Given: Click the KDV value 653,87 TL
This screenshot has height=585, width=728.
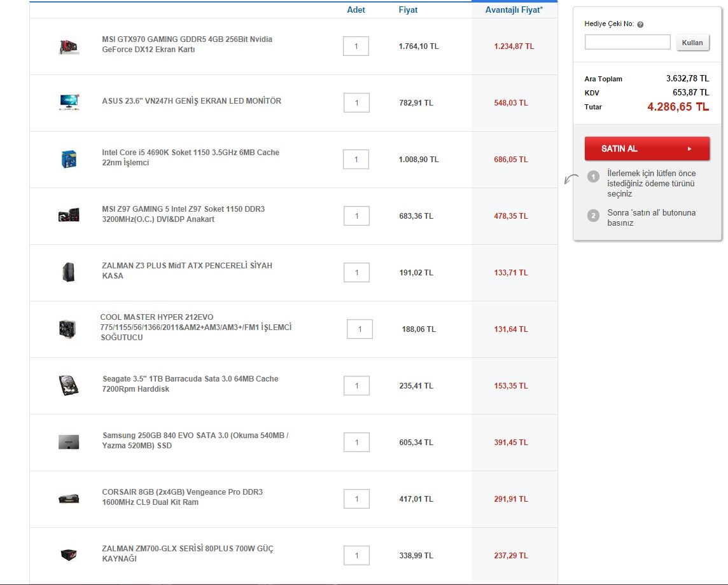Looking at the screenshot, I should pyautogui.click(x=691, y=92).
